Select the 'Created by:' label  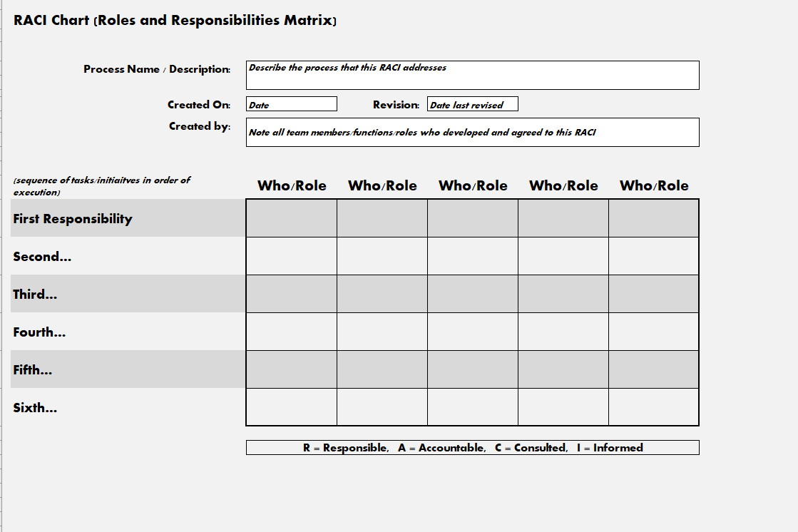tap(200, 126)
